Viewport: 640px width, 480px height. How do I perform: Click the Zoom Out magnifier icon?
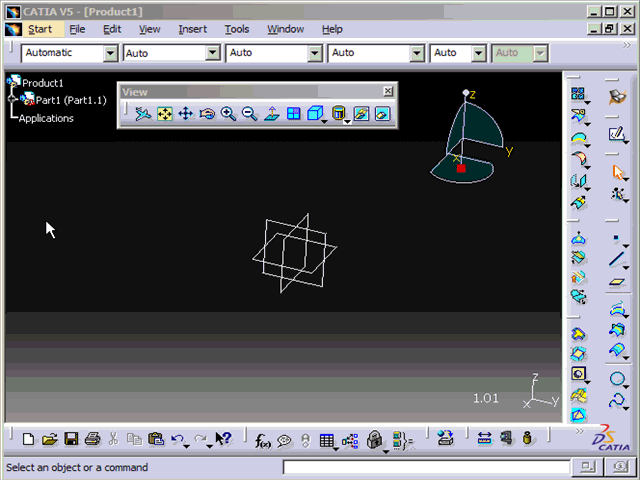click(249, 113)
